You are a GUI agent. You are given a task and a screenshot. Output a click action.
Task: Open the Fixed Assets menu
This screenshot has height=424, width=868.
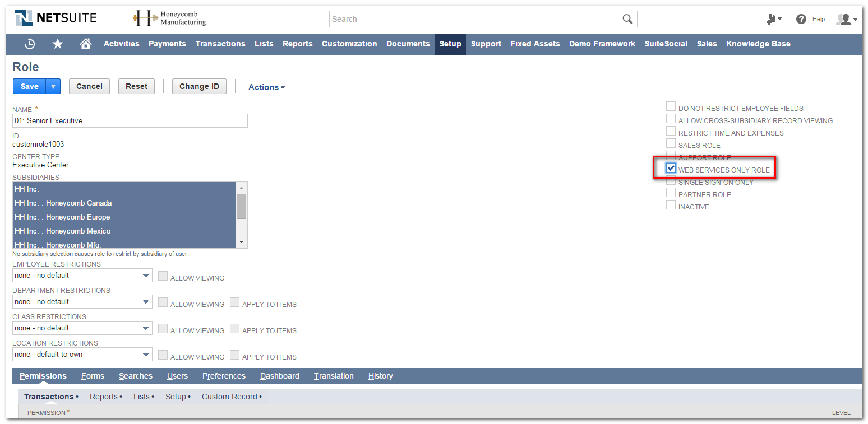(x=535, y=44)
